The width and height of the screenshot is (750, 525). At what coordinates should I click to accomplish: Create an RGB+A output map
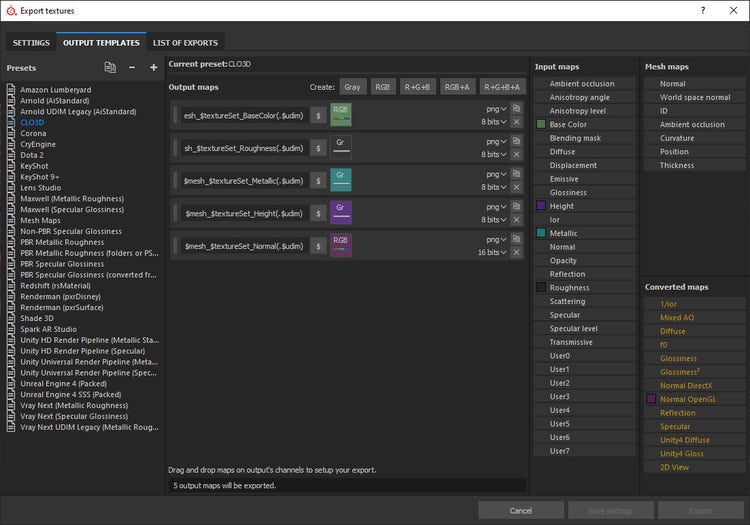point(457,87)
